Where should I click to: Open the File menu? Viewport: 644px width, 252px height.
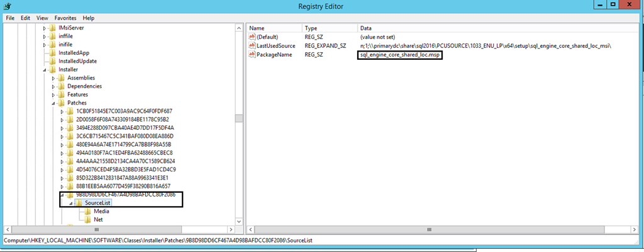[x=10, y=18]
